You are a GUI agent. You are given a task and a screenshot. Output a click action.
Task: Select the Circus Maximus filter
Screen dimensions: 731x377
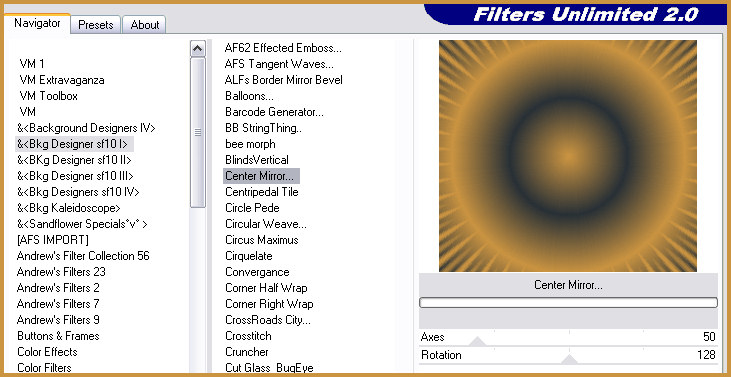tap(262, 240)
